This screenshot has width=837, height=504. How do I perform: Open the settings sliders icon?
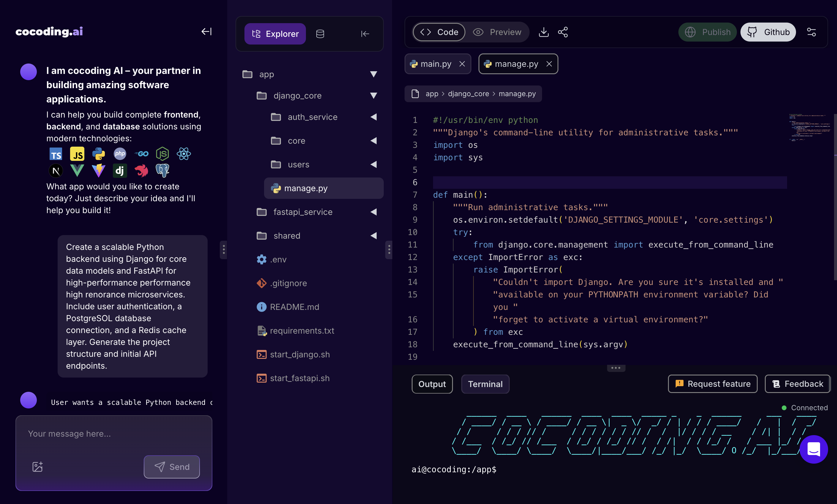click(x=811, y=32)
